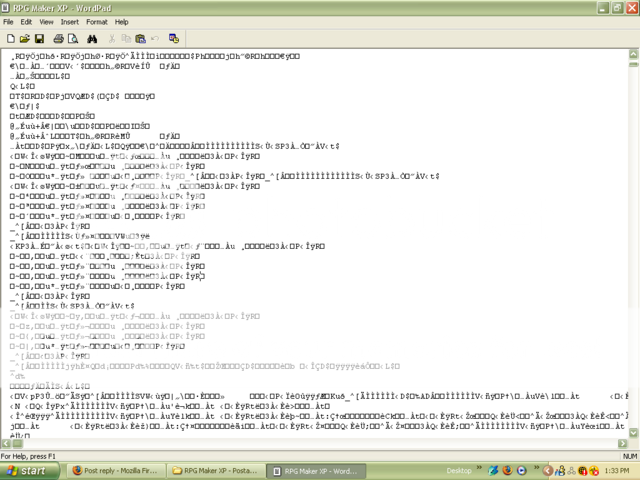Open the Help menu
640x480 pixels.
[121, 21]
